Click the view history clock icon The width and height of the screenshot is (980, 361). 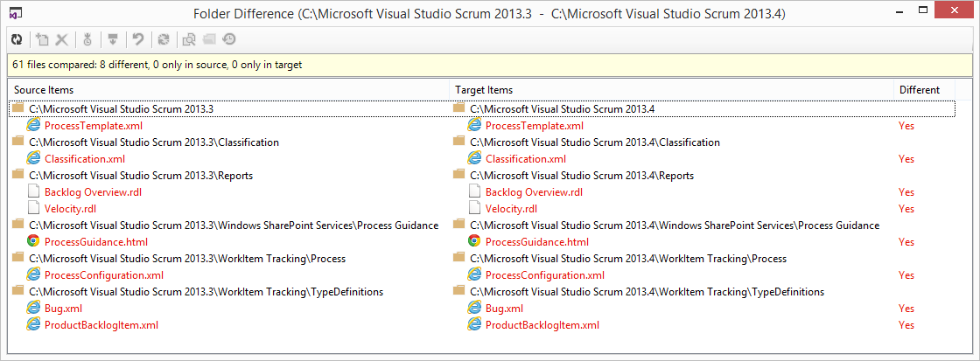pyautogui.click(x=228, y=39)
